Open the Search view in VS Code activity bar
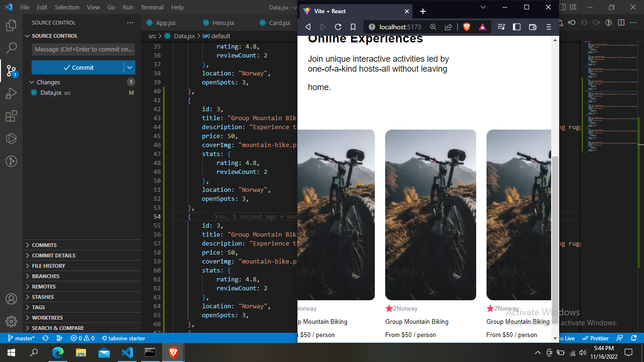This screenshot has width=644, height=362. (11, 48)
